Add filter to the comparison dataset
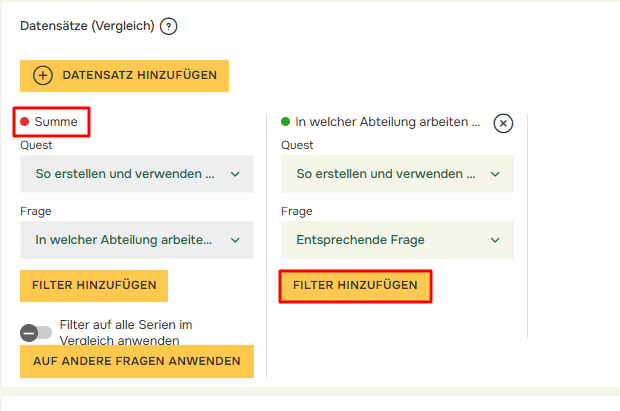Image resolution: width=620 pixels, height=411 pixels. coord(355,286)
